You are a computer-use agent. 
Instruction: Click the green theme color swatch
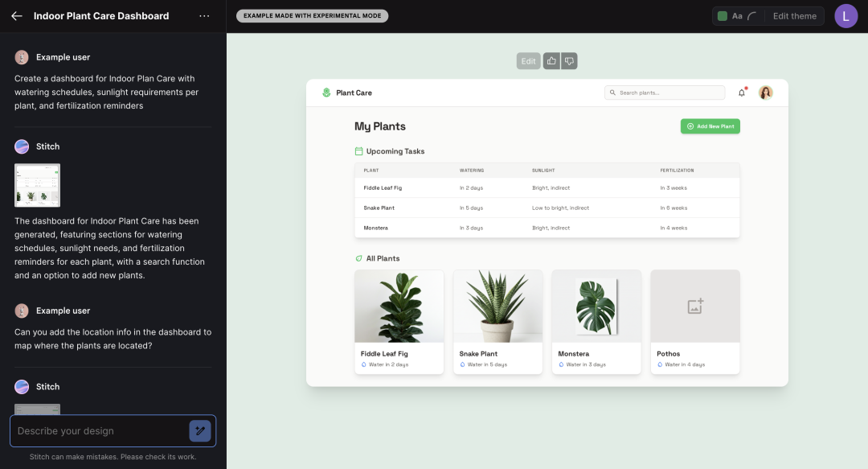coord(722,16)
